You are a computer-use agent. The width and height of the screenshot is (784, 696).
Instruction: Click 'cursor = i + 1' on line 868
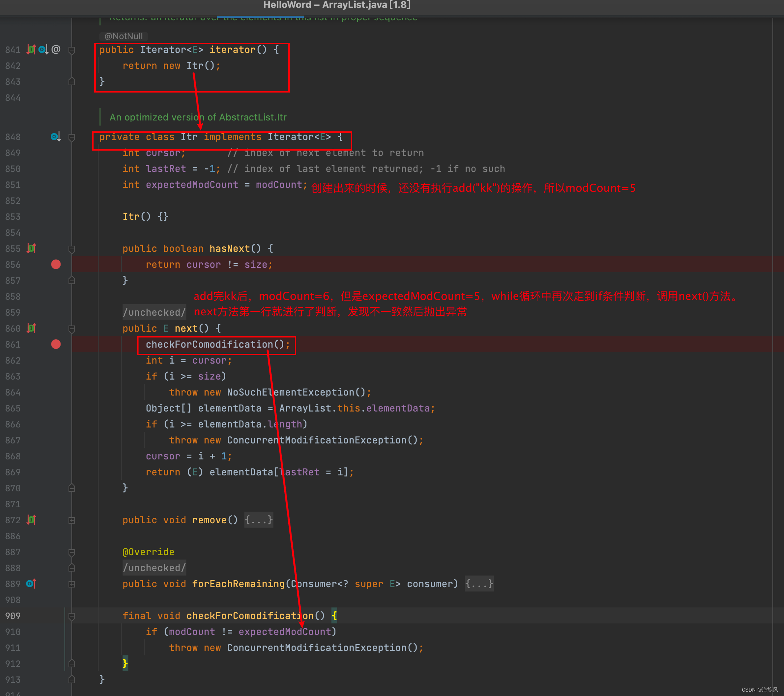tap(186, 456)
